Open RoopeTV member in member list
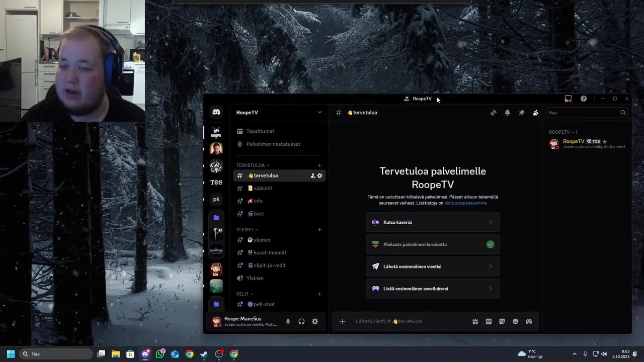 click(x=587, y=144)
